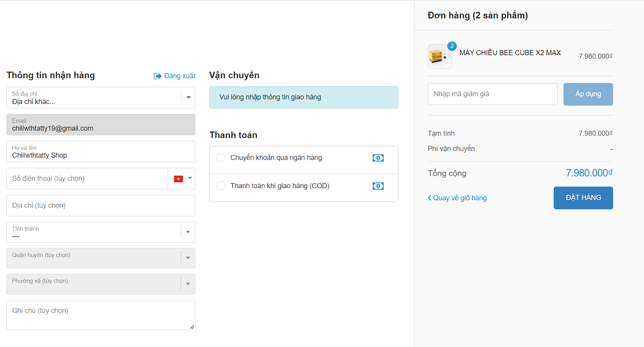Focus the Nhập mã giảm giá field
This screenshot has width=644, height=347.
(x=492, y=94)
